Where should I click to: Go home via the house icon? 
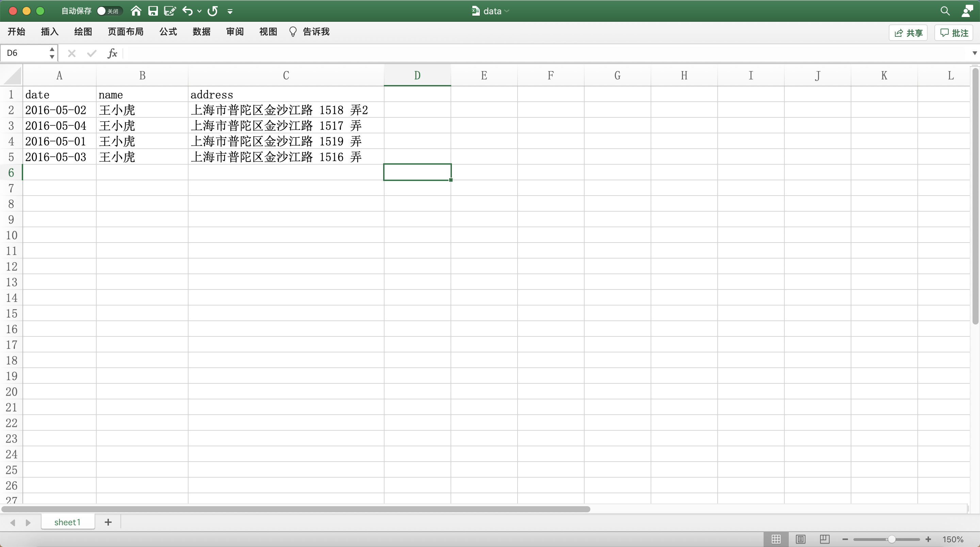pyautogui.click(x=136, y=11)
